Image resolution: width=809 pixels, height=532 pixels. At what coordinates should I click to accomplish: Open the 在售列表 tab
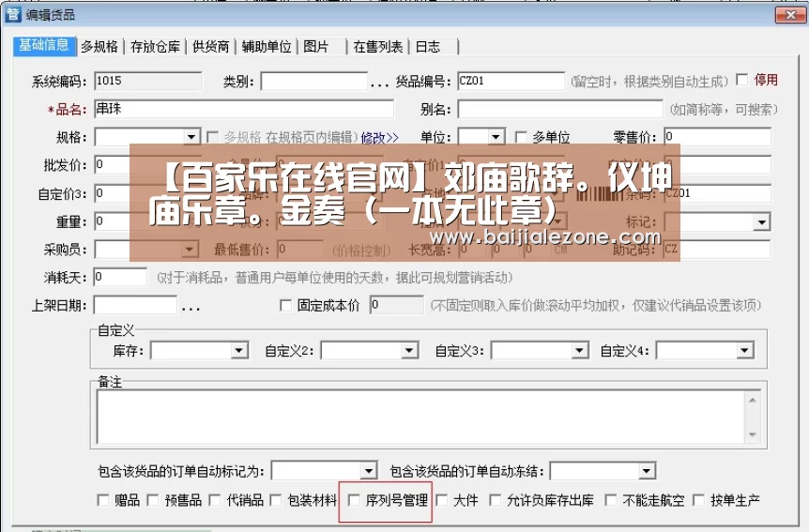pyautogui.click(x=378, y=46)
